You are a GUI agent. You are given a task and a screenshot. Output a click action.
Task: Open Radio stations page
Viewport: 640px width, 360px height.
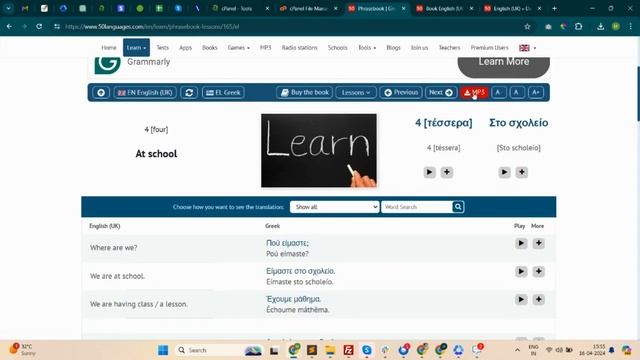[300, 48]
